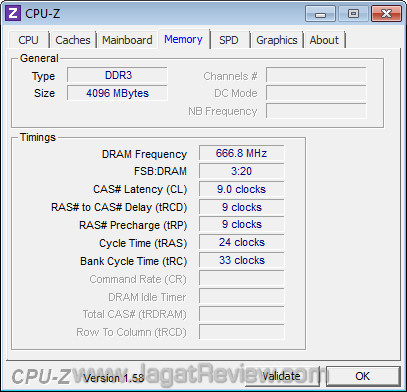Click the empty Total CAS# (tRDRAM) field
This screenshot has width=407, height=392.
click(x=241, y=314)
